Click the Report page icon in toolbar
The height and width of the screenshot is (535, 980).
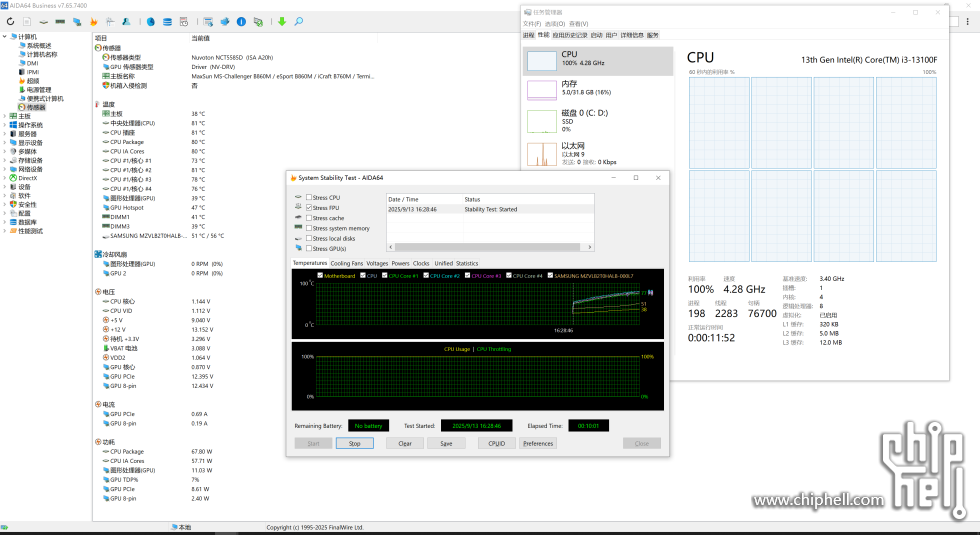coord(28,21)
